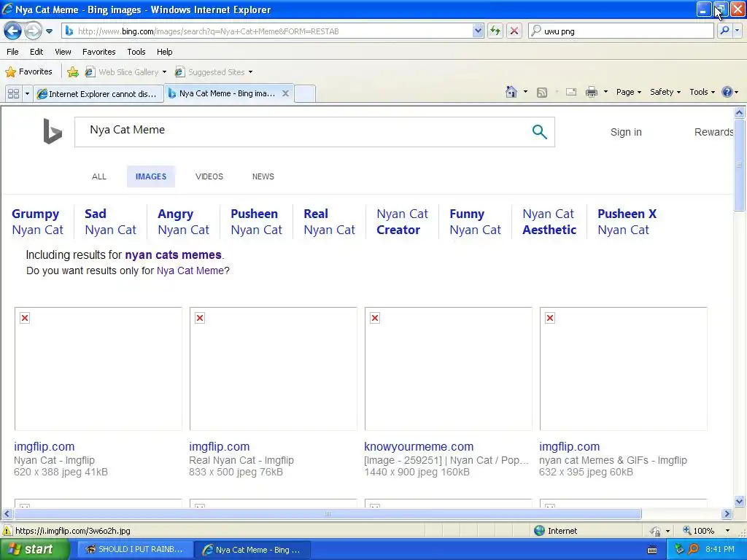The width and height of the screenshot is (747, 560).
Task: Click imgflip.com link above 'nyan cat Memes & GIFs'
Action: (569, 447)
